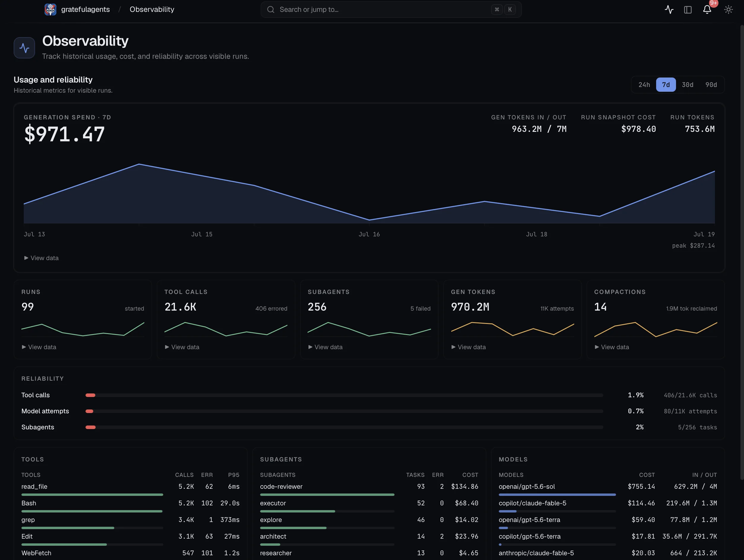Click the search magnifier icon
The width and height of the screenshot is (744, 560).
(271, 10)
